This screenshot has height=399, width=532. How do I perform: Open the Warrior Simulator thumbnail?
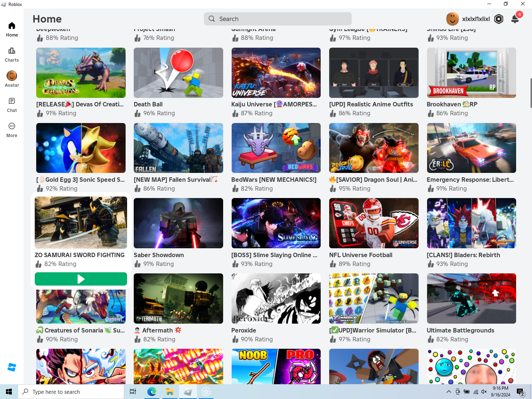[x=374, y=299]
